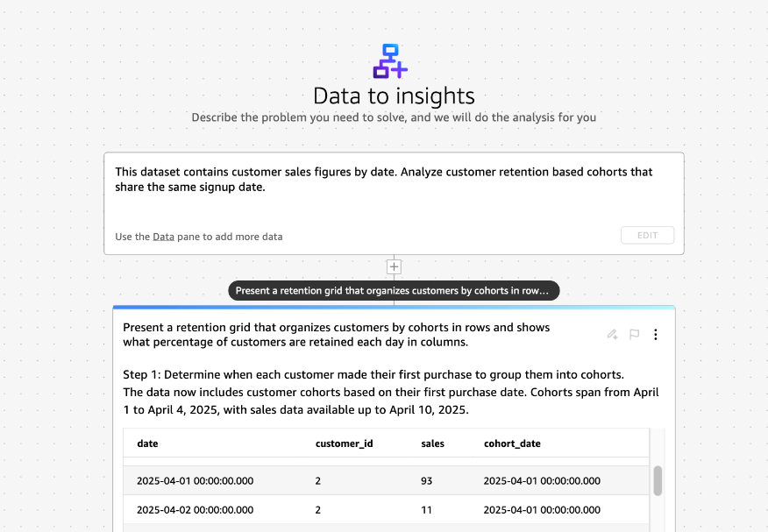Click the retention grid prompt title text
The height and width of the screenshot is (532, 768).
click(x=336, y=335)
